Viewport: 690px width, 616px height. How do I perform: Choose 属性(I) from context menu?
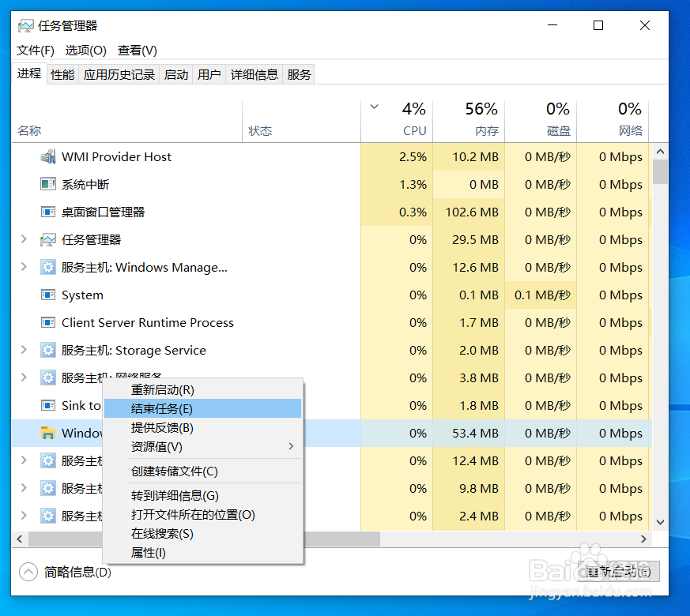(x=203, y=552)
